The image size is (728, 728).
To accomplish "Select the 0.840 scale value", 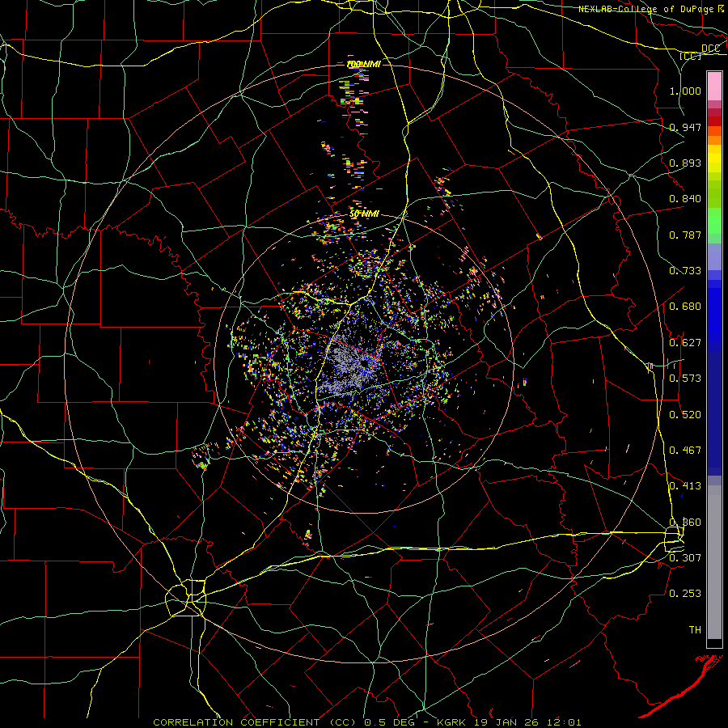I will coord(685,199).
